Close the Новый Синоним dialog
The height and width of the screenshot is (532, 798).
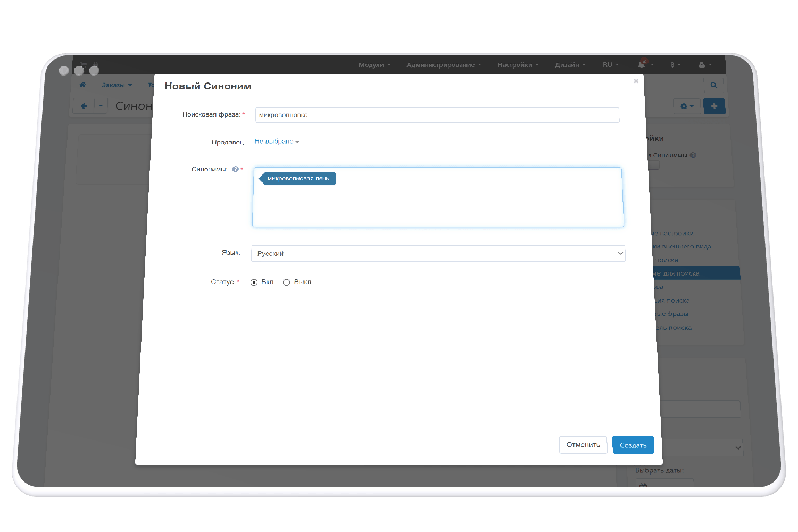636,81
